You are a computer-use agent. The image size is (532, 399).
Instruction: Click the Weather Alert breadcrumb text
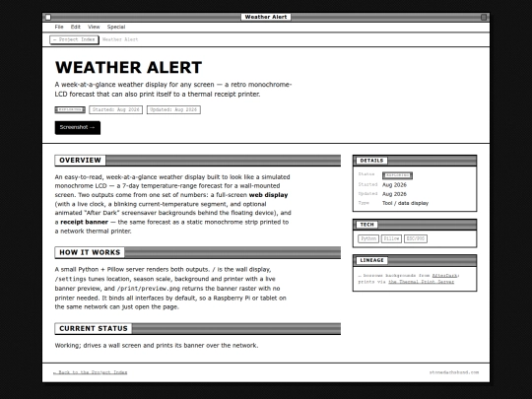120,39
